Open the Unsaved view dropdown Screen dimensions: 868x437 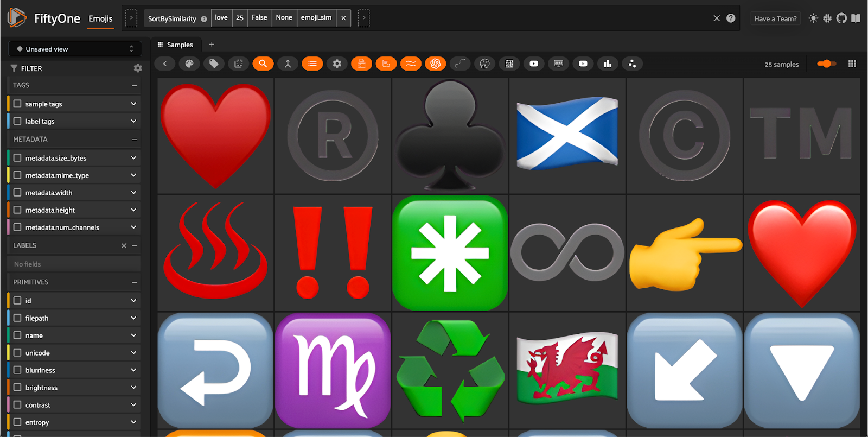click(75, 49)
